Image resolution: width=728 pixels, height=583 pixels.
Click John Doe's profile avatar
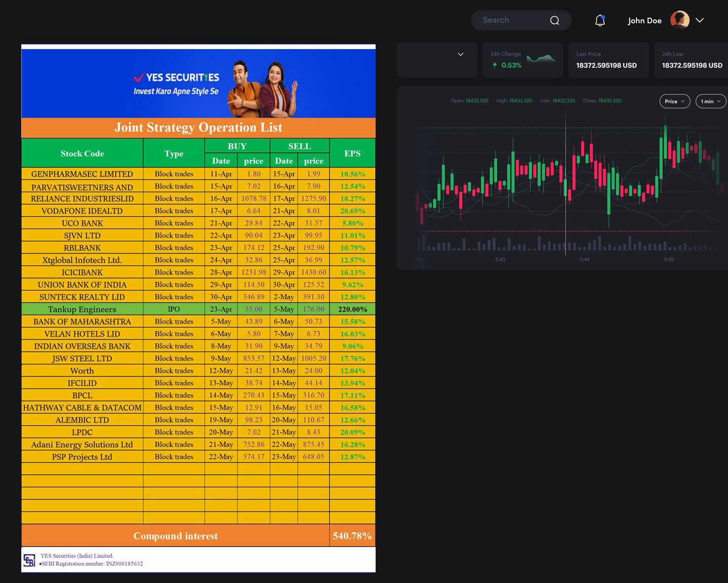pos(679,20)
